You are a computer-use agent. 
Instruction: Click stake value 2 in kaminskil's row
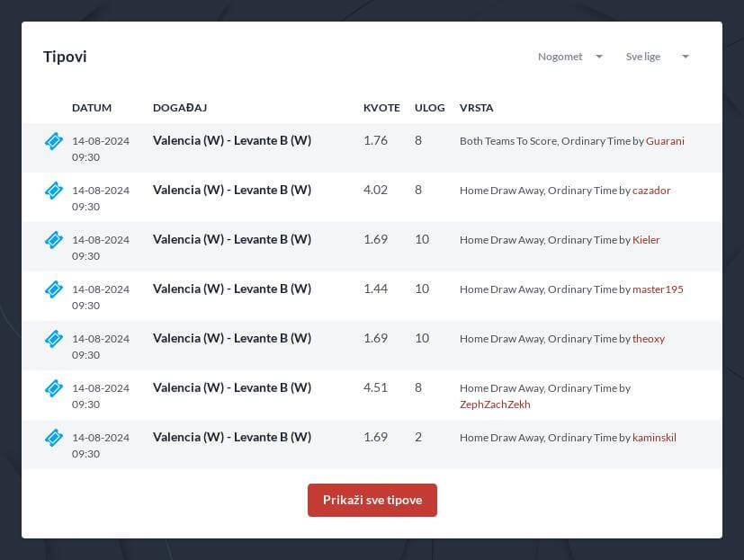point(418,437)
